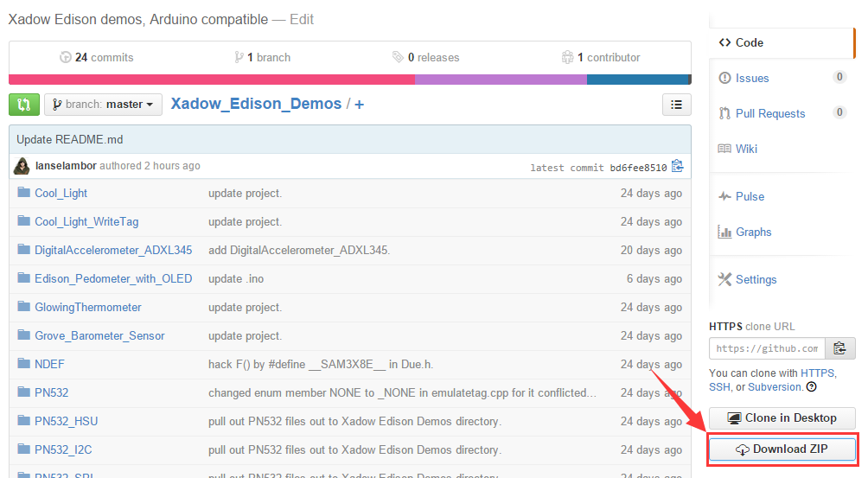Click the folder icon beside Grove_Barometer_Sensor

(x=23, y=335)
